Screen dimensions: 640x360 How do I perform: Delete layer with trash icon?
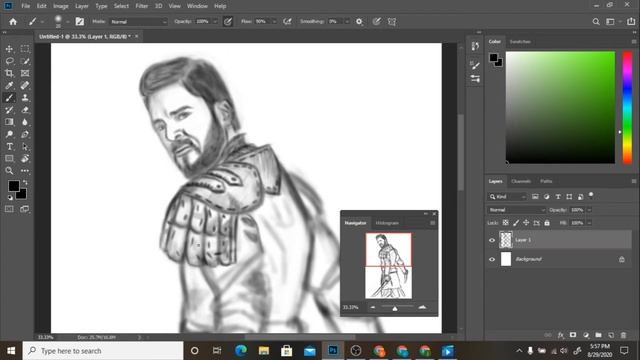click(x=623, y=335)
